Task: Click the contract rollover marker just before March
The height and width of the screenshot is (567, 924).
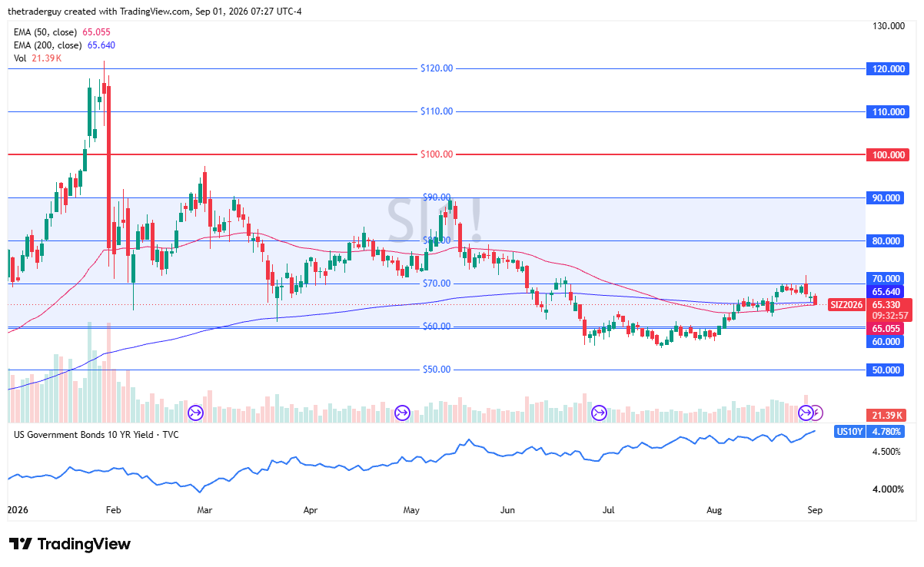Action: coord(195,413)
